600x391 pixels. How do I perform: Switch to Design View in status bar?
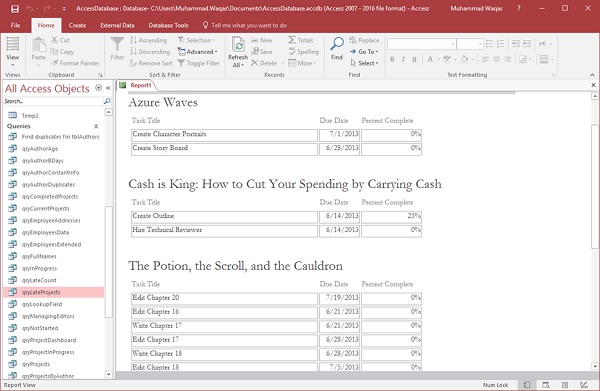tap(584, 385)
